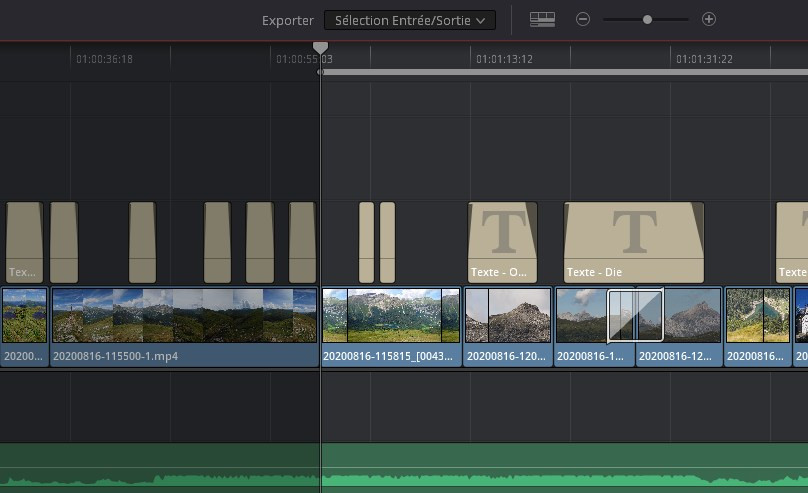Image resolution: width=808 pixels, height=493 pixels.
Task: Zoom out timeline with minus icon
Action: [x=583, y=20]
